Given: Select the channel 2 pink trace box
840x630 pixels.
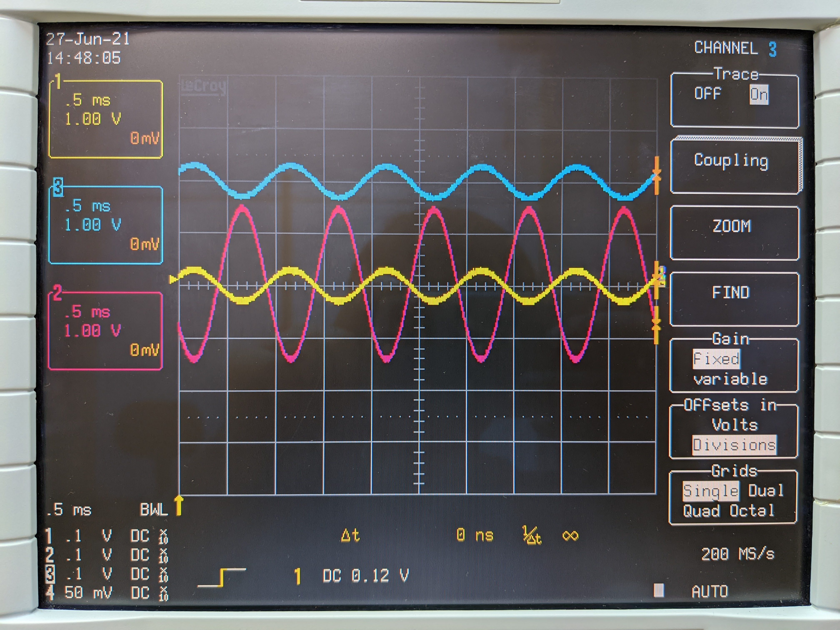Looking at the screenshot, I should [105, 330].
